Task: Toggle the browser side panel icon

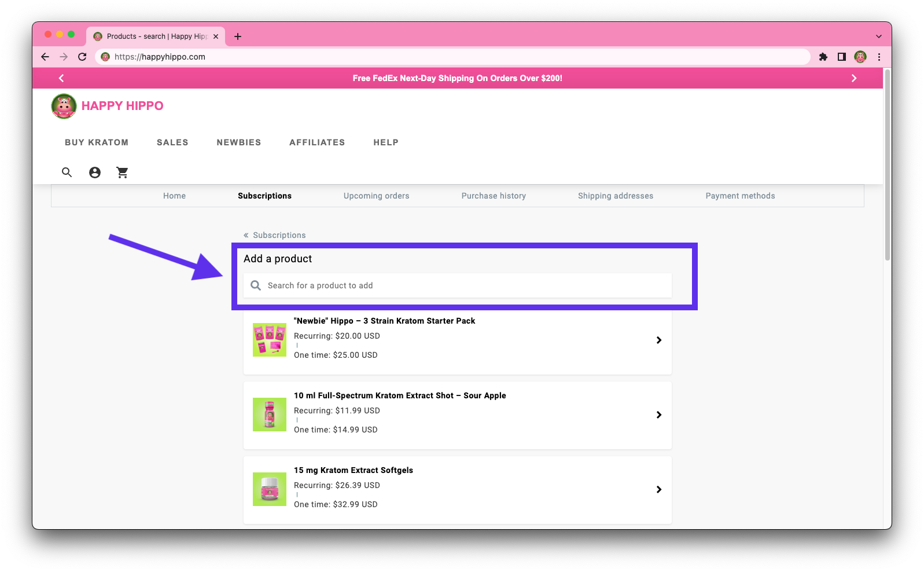Action: coord(842,57)
